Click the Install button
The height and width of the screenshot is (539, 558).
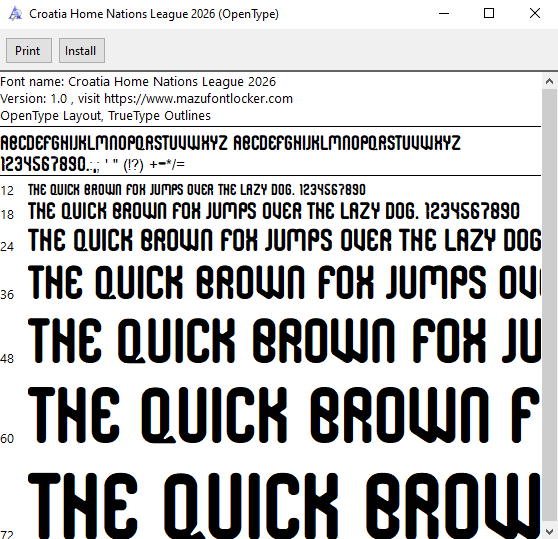tap(81, 51)
